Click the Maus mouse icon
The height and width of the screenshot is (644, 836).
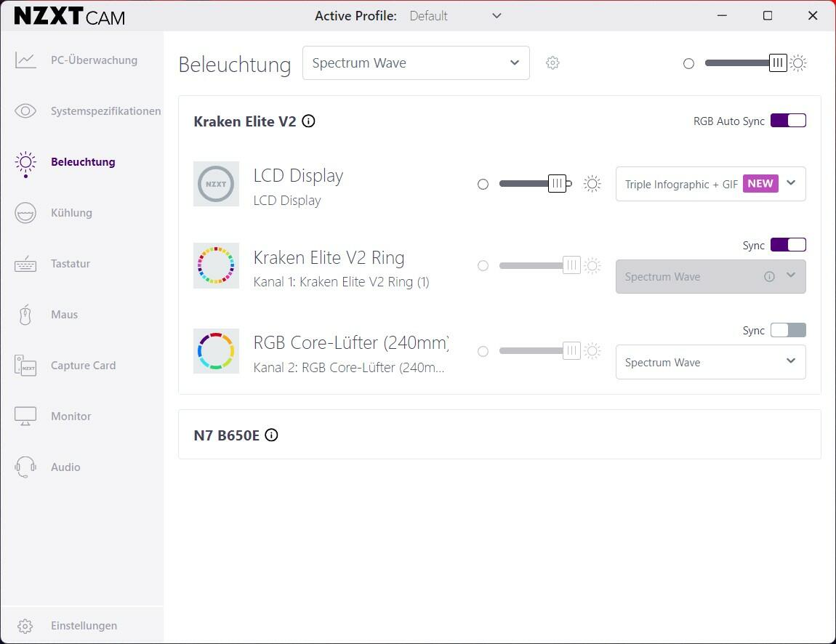tap(25, 315)
